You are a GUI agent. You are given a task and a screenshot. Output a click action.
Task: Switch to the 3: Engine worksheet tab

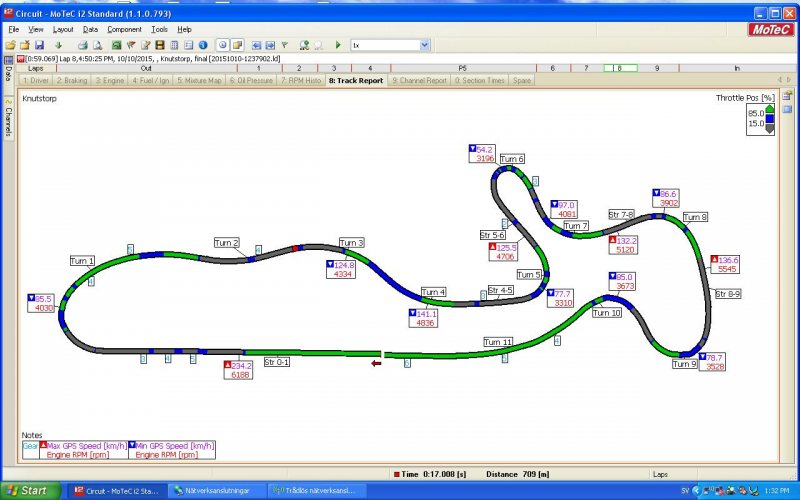click(110, 80)
